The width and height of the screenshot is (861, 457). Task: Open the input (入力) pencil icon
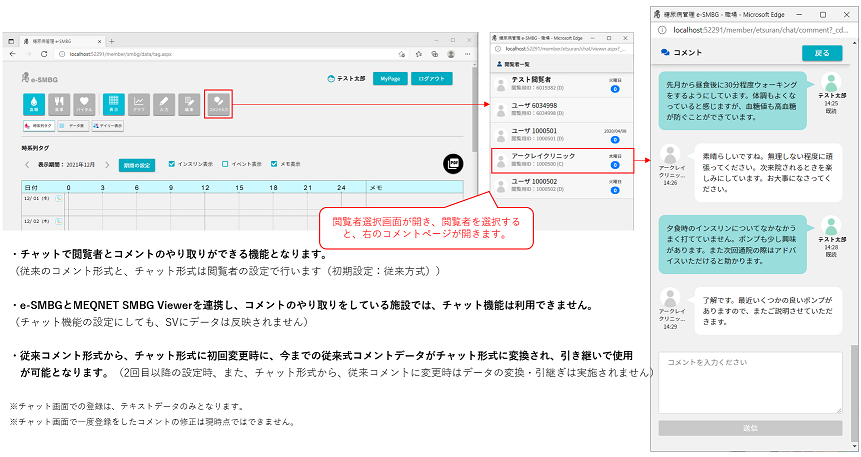click(164, 104)
